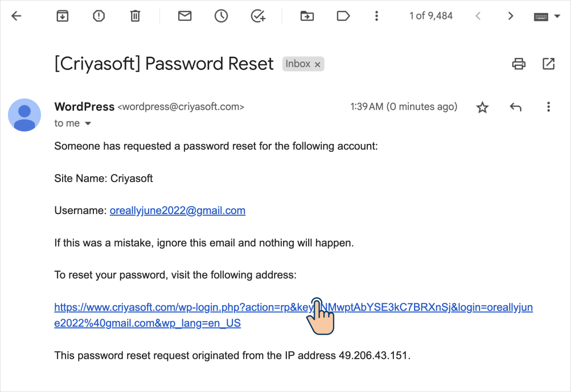Go back to inbox with back arrow
571x392 pixels.
coord(16,16)
